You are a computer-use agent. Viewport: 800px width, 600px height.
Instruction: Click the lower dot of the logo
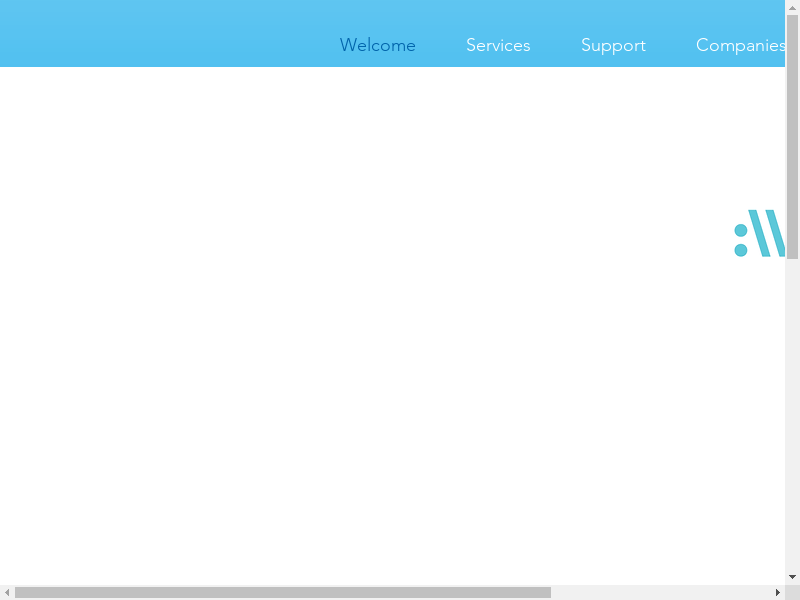tap(741, 250)
